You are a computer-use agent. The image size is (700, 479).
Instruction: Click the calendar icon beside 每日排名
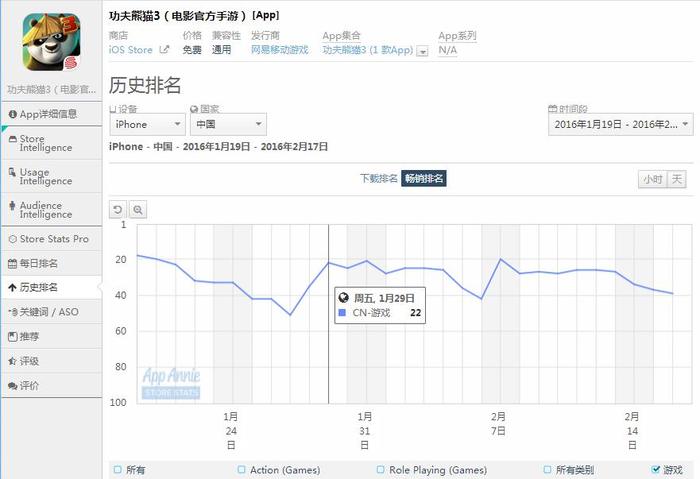pos(12,264)
